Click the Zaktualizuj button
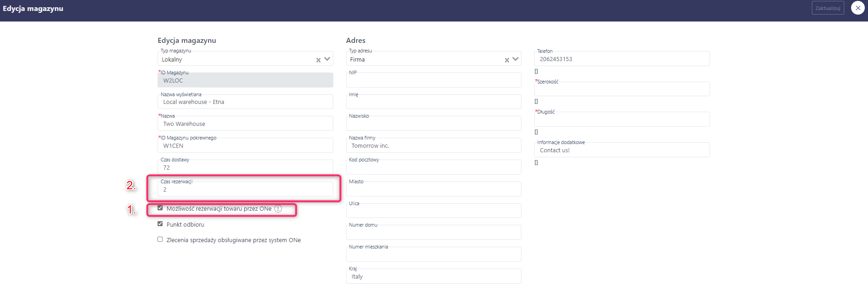The height and width of the screenshot is (295, 868). pos(828,8)
